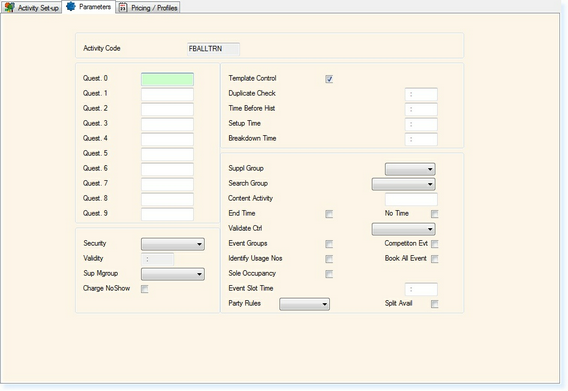Uncheck the Template Control checkbox
568x391 pixels.
coord(329,79)
